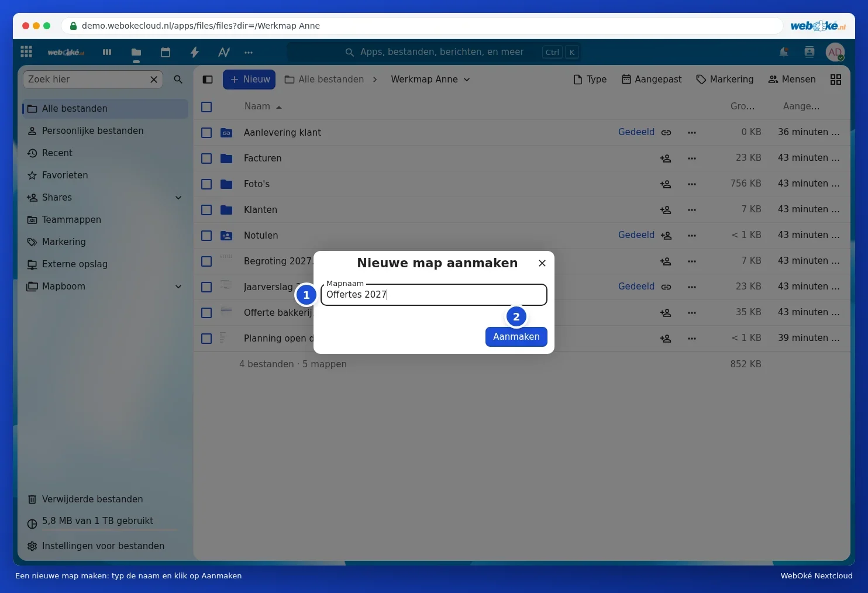Viewport: 868px width, 593px height.
Task: Open the Activity lightning bolt icon
Action: pos(195,52)
